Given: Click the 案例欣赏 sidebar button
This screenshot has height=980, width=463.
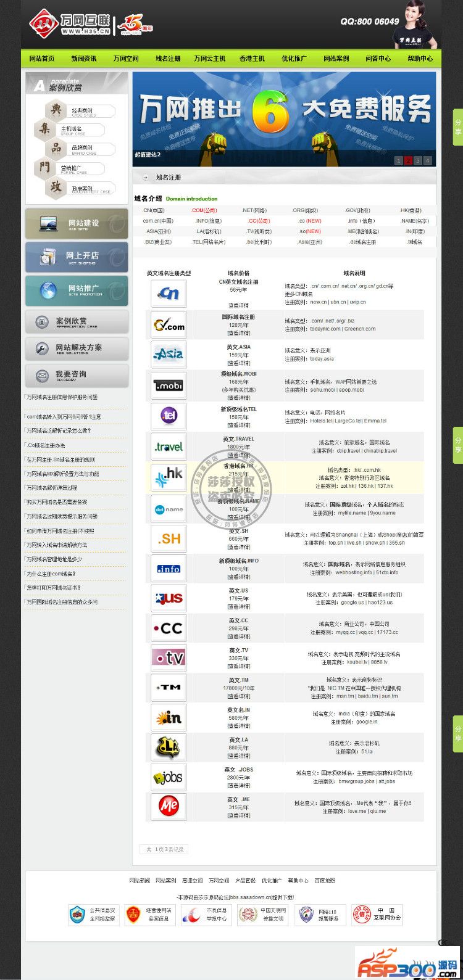Looking at the screenshot, I should tap(77, 322).
